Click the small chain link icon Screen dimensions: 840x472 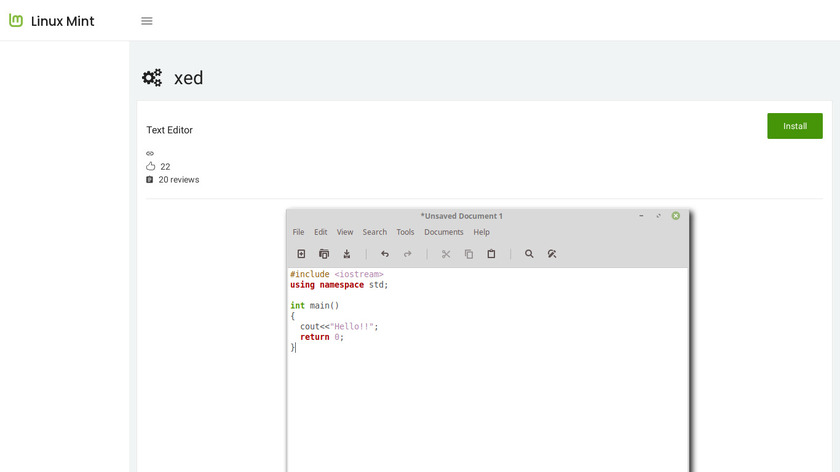(150, 153)
